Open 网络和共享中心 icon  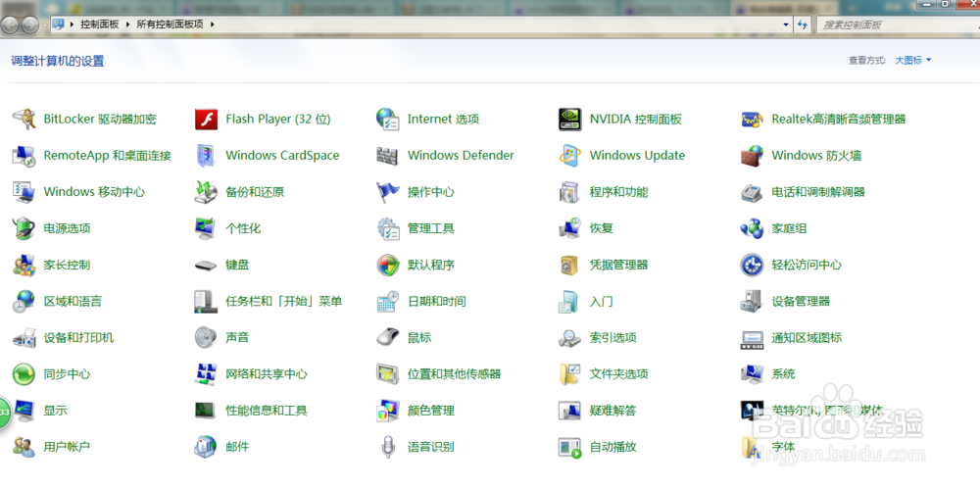coord(206,374)
